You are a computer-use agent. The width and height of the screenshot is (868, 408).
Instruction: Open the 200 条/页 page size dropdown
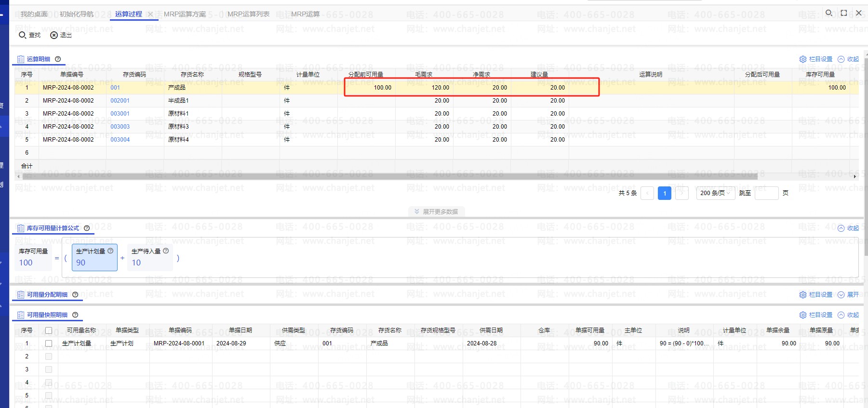(715, 193)
